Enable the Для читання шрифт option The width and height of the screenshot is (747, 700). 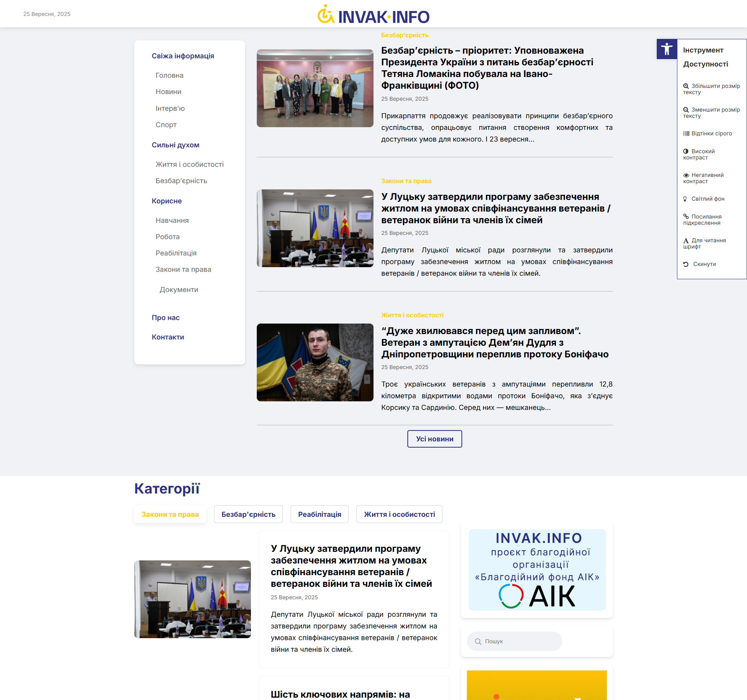coord(705,243)
